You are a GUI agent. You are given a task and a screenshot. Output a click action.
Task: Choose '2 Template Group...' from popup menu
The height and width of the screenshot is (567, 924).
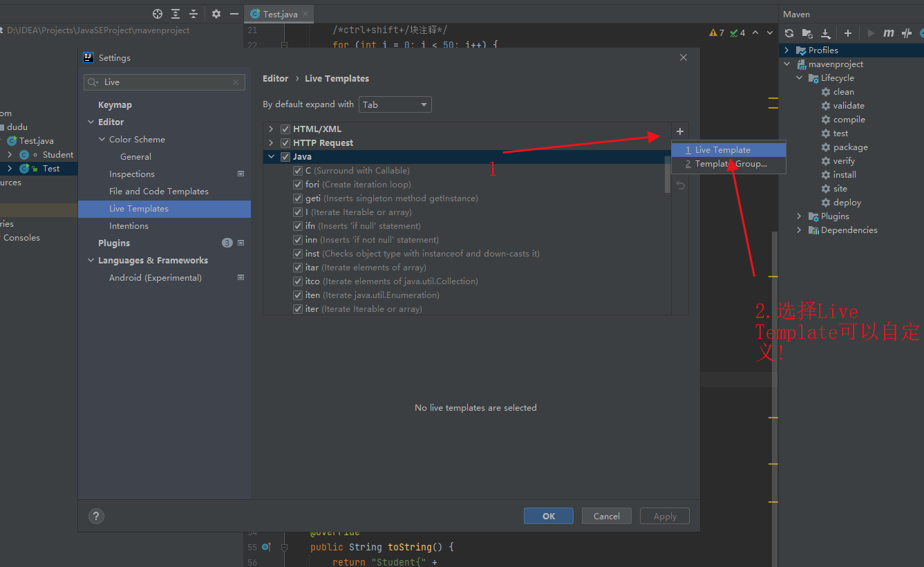728,164
